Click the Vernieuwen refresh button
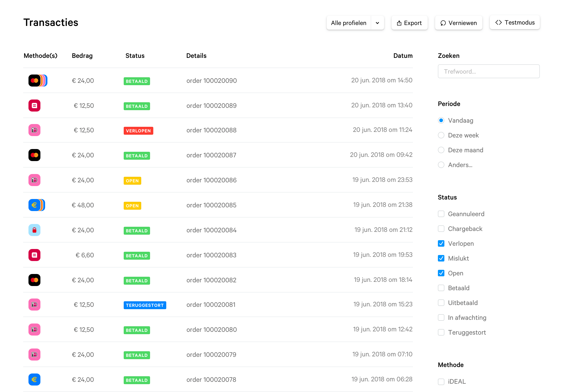Screen dimensions: 563x392 pyautogui.click(x=458, y=23)
